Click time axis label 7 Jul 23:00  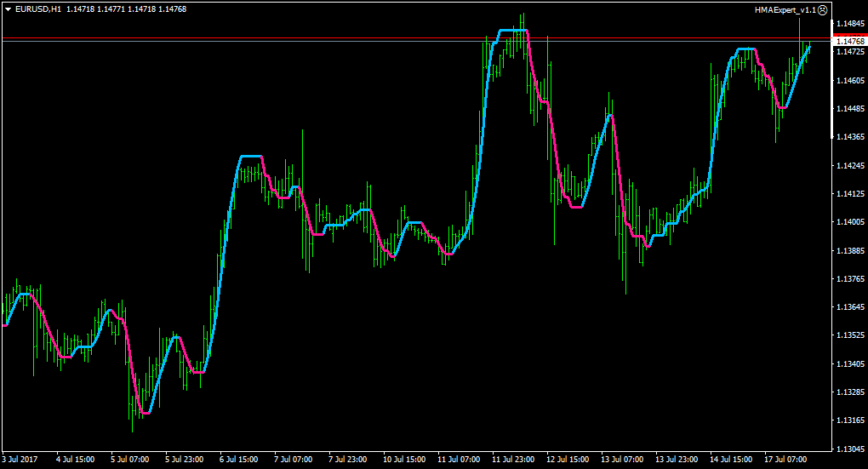[348, 460]
